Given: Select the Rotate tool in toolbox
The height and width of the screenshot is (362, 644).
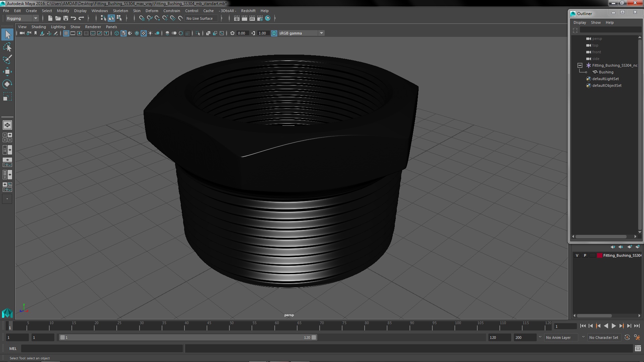Looking at the screenshot, I should click(x=7, y=84).
